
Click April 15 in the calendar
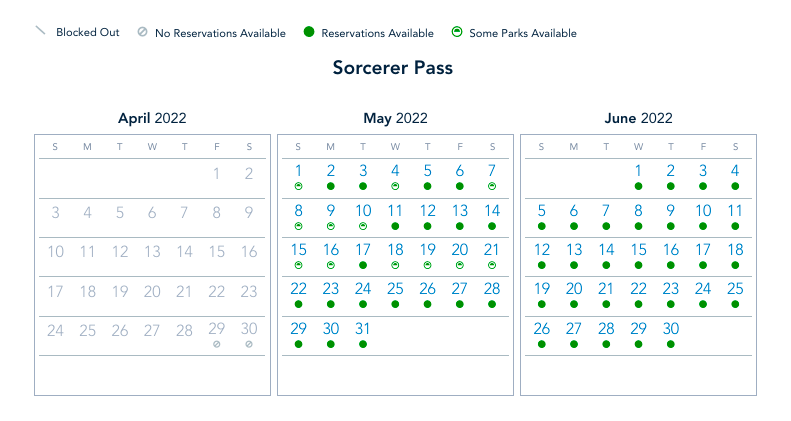click(x=216, y=251)
